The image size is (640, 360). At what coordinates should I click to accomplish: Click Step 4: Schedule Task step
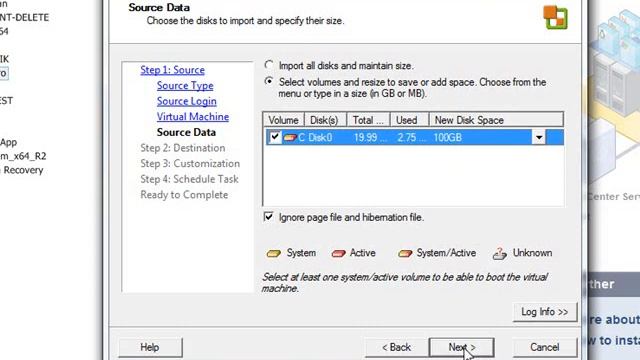point(189,179)
